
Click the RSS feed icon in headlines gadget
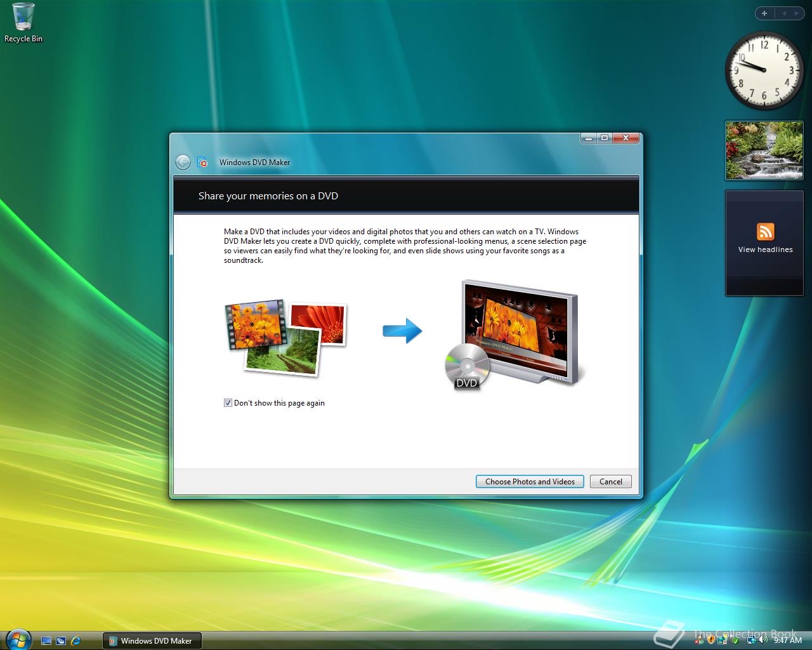[766, 232]
